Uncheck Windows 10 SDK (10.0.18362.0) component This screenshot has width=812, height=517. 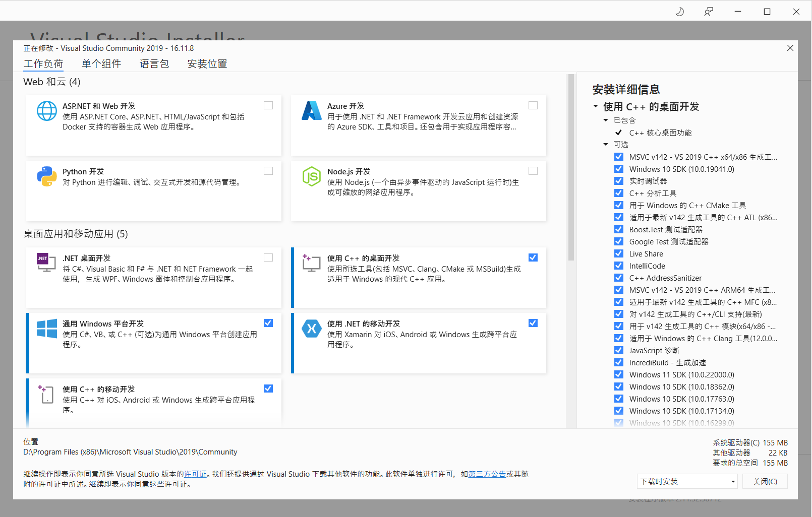619,386
